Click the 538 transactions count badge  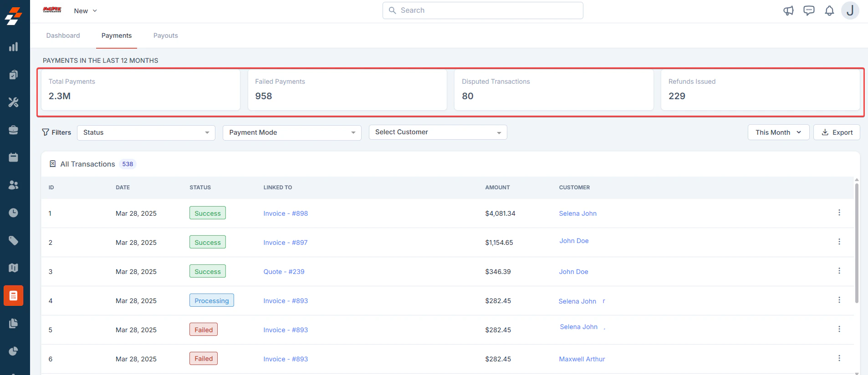point(128,164)
